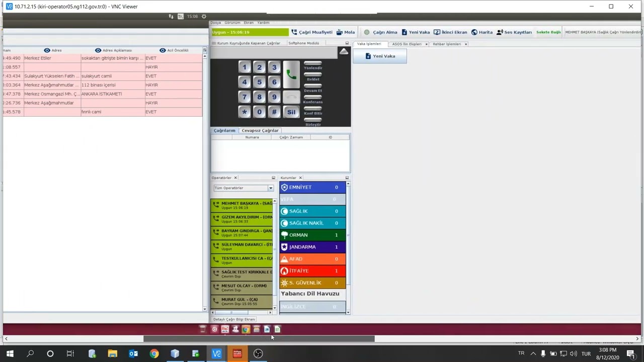The width and height of the screenshot is (644, 362).
Task: Select the Sulakyurt Yükselen Fatih row
Action: (102, 76)
